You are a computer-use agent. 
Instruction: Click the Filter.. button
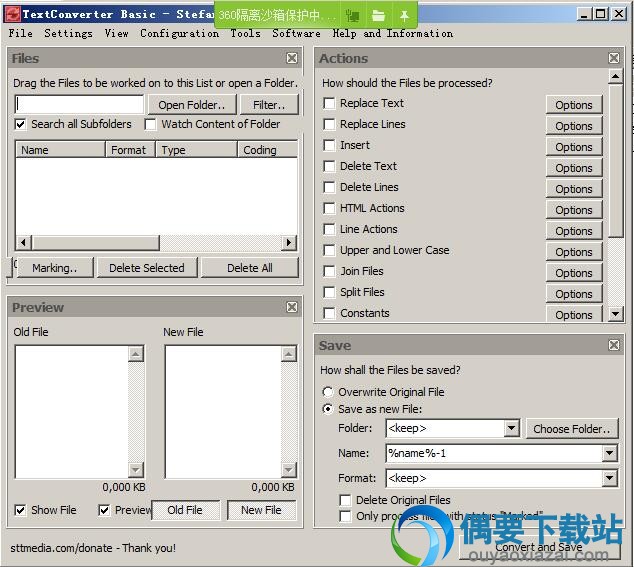(x=269, y=105)
